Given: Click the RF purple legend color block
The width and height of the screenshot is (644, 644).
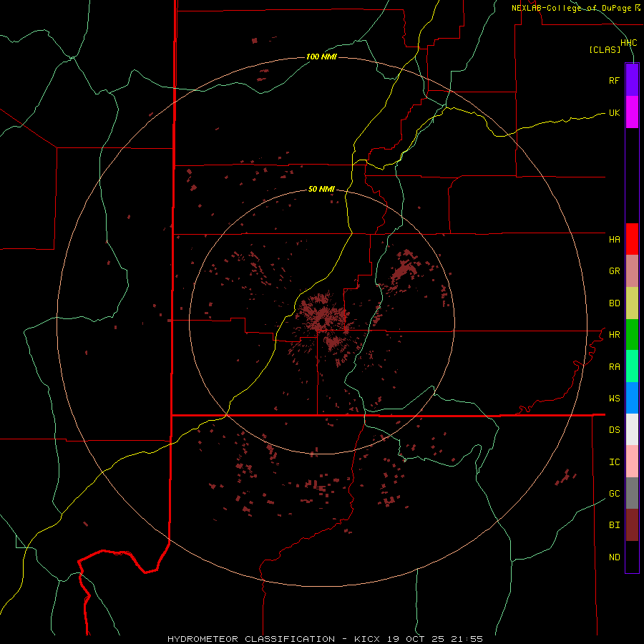Looking at the screenshot, I should pyautogui.click(x=632, y=80).
